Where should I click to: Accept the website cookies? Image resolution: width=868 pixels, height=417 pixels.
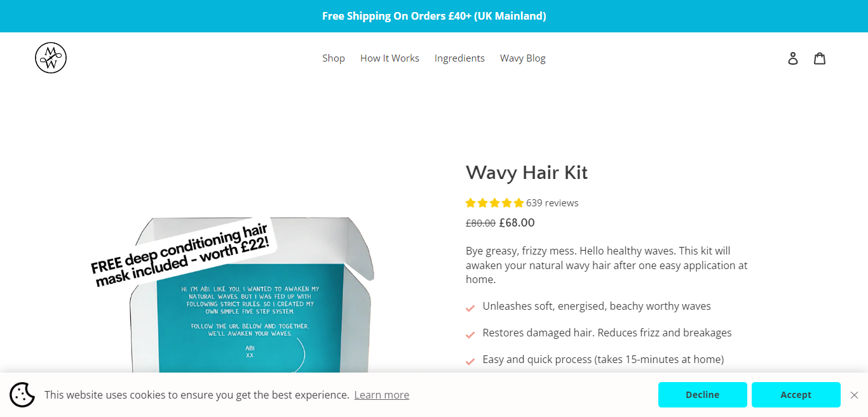pyautogui.click(x=796, y=395)
